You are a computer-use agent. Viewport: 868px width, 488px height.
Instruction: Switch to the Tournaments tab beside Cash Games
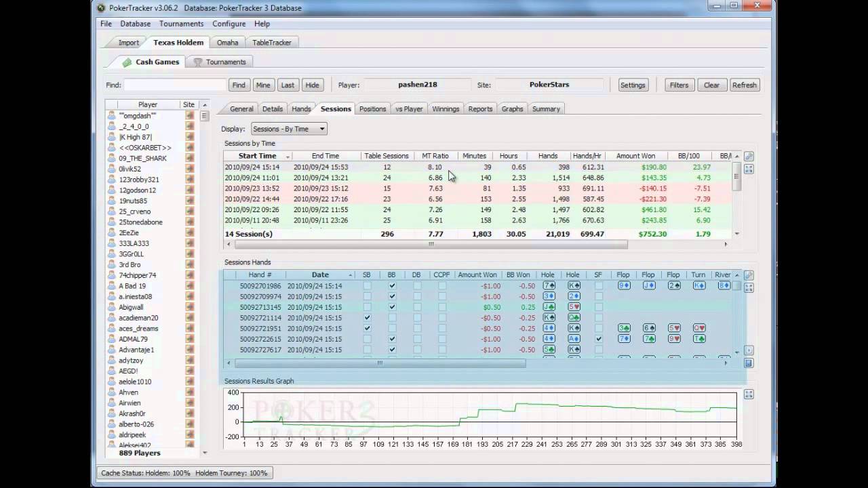[220, 62]
